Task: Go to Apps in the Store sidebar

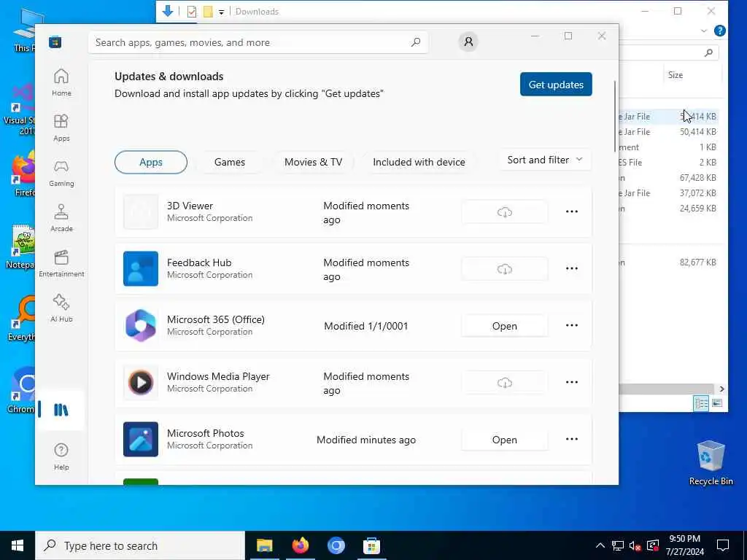Action: point(61,128)
